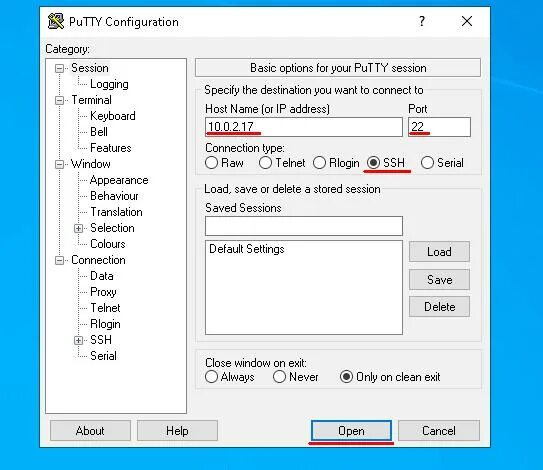Click the Cancel button
Viewport: 543px width, 470px height.
pos(439,431)
